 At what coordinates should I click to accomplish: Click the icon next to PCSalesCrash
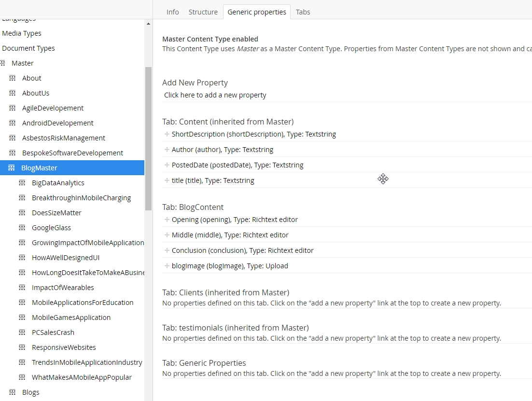tap(22, 332)
